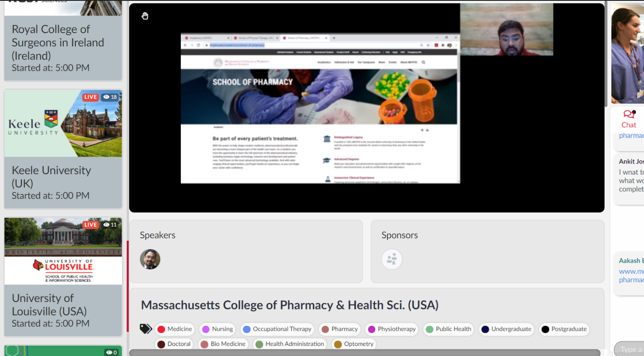The image size is (644, 356).
Task: Click Keele card's 'Started at: 5:00 PM'
Action: [51, 196]
